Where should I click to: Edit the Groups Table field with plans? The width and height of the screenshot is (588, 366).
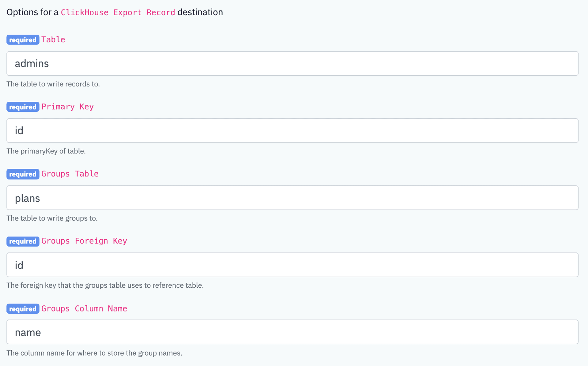click(292, 198)
